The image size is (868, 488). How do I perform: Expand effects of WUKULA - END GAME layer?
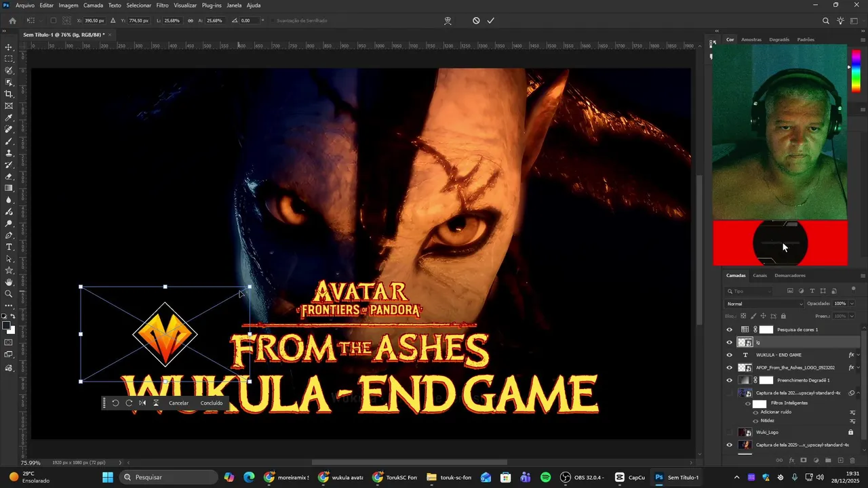tap(859, 354)
